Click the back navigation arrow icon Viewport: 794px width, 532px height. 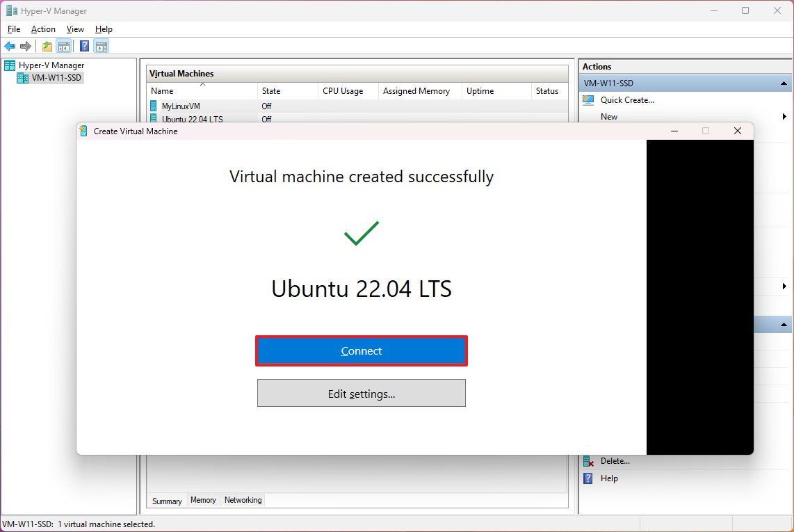(10, 46)
